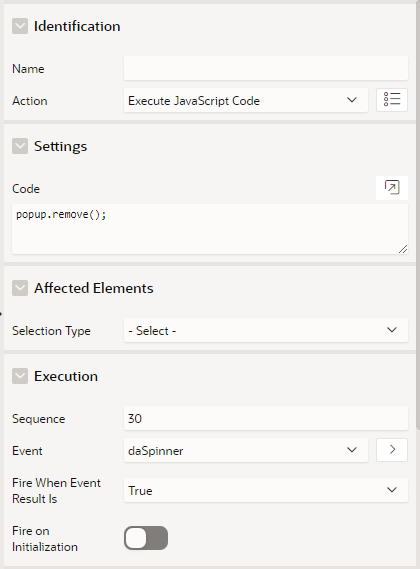Click in the Code text area
Viewport: 420px width, 569px height.
coord(210,229)
